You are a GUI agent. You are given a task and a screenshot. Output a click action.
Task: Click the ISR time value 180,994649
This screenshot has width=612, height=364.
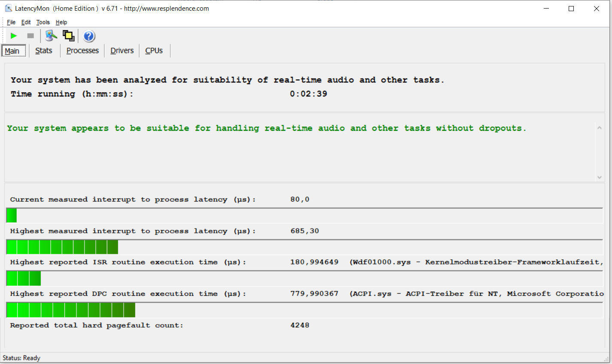(314, 262)
